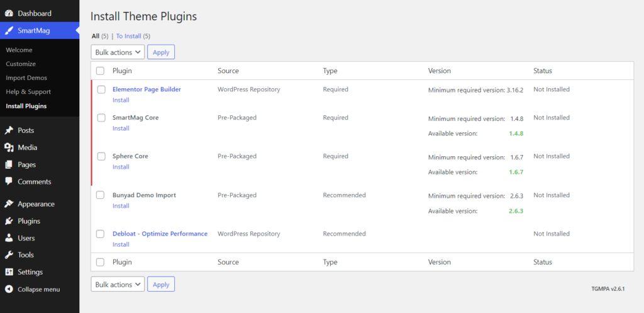This screenshot has height=313, width=644.
Task: Click the Comments bubble icon
Action: [9, 181]
